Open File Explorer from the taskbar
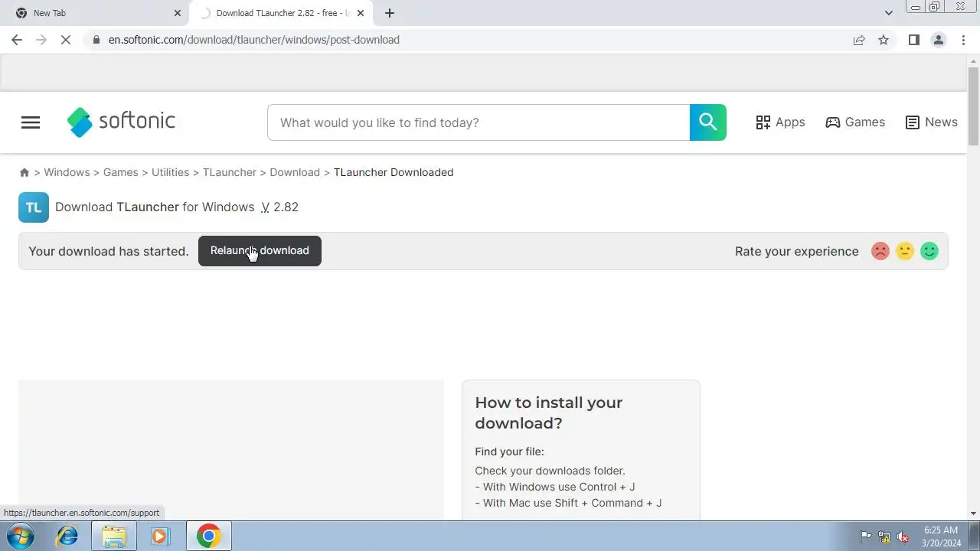This screenshot has height=551, width=980. coord(114,536)
